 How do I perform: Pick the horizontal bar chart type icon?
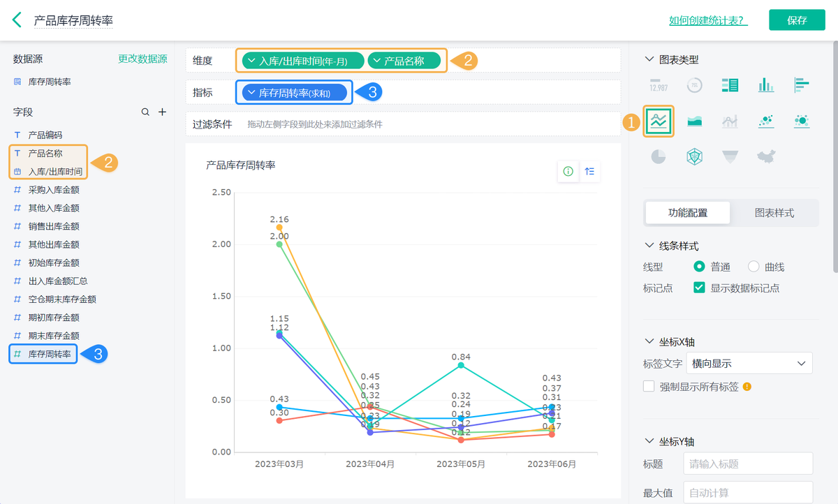[x=802, y=85]
